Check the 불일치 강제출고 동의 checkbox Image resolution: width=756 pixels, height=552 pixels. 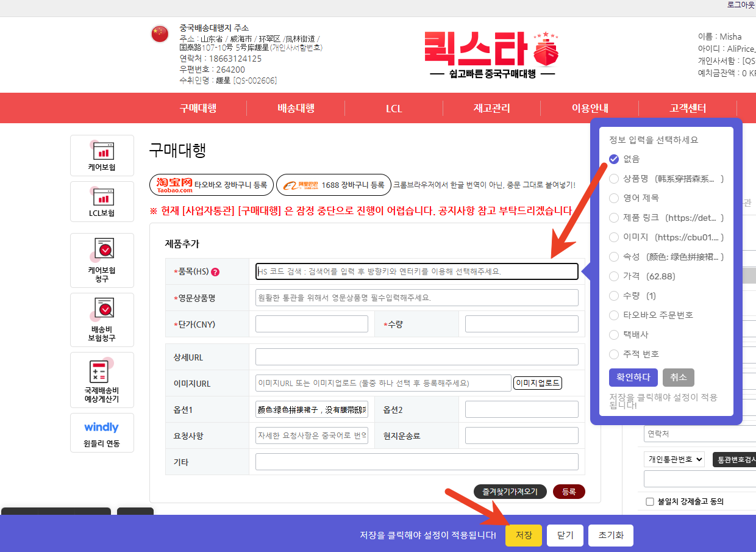point(650,501)
